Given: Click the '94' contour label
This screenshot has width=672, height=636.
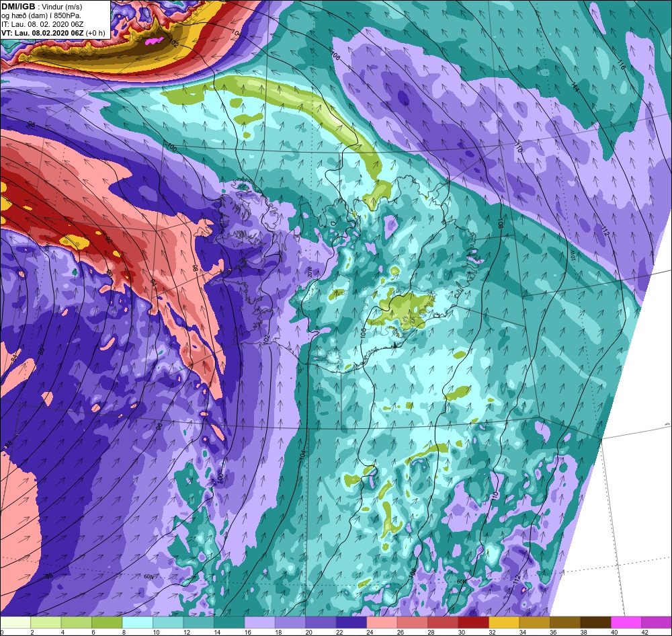Looking at the screenshot, I should pos(153,282).
